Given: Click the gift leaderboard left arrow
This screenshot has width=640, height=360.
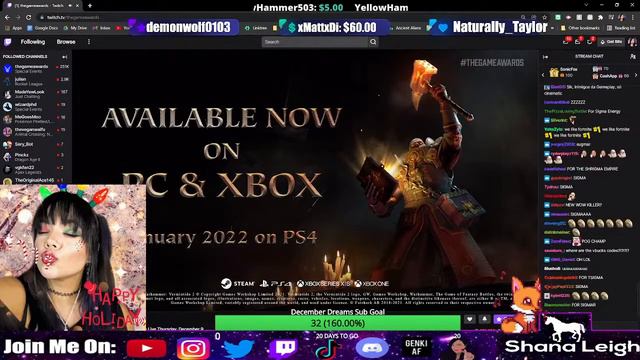Looking at the screenshot, I should point(543,75).
